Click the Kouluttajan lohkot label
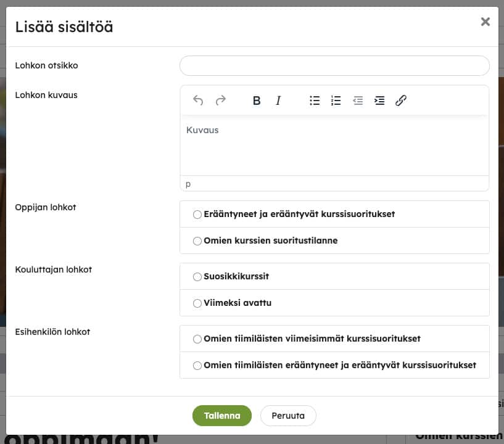Image resolution: width=504 pixels, height=444 pixels. (x=53, y=269)
